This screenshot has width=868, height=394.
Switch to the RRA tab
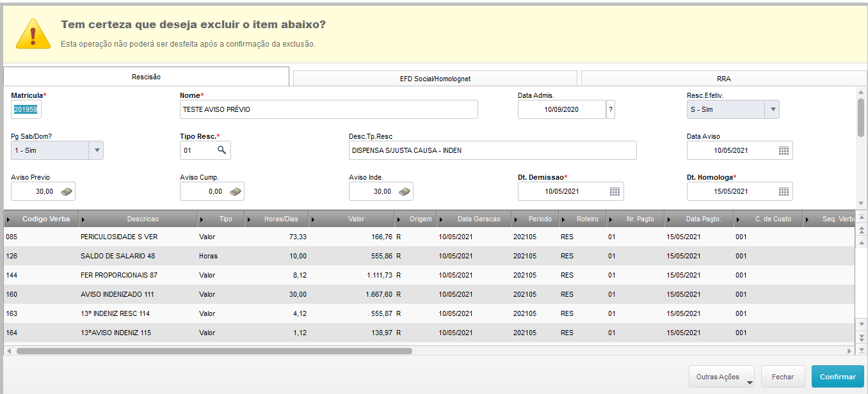(724, 79)
